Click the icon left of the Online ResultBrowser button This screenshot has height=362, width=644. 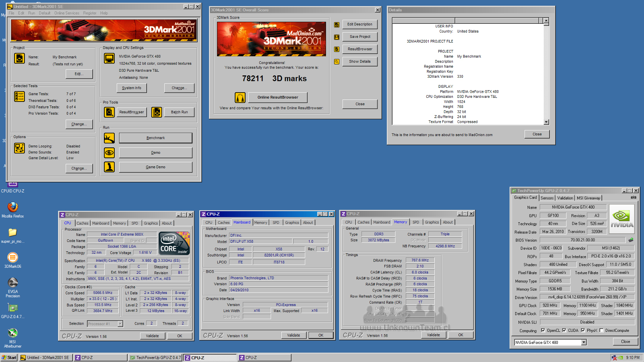point(240,97)
